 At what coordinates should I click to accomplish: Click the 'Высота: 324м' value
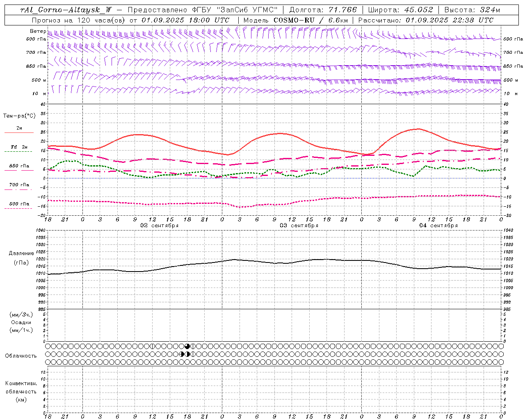coord(472,10)
